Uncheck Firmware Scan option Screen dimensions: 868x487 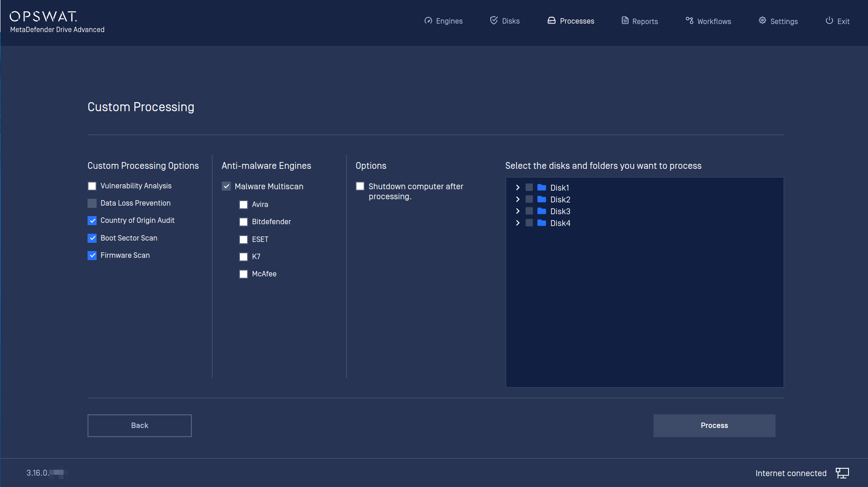(92, 256)
